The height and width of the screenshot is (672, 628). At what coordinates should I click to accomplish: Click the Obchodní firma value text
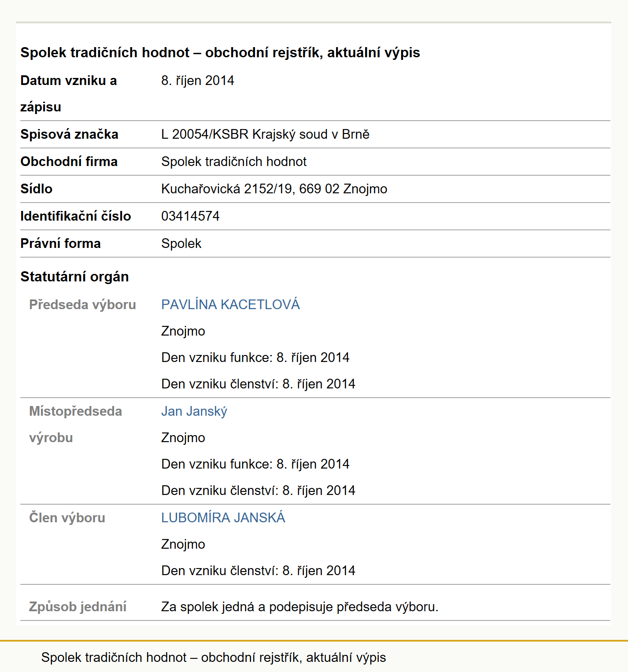[x=234, y=162]
